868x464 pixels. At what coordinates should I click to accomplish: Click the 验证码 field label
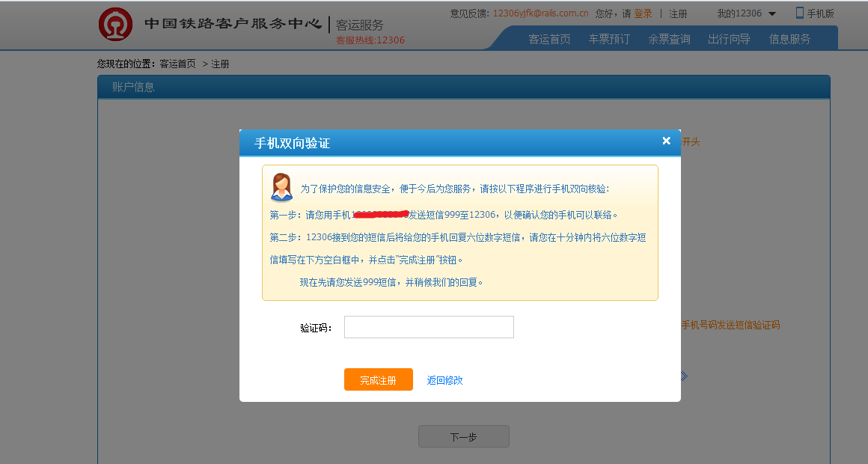316,328
